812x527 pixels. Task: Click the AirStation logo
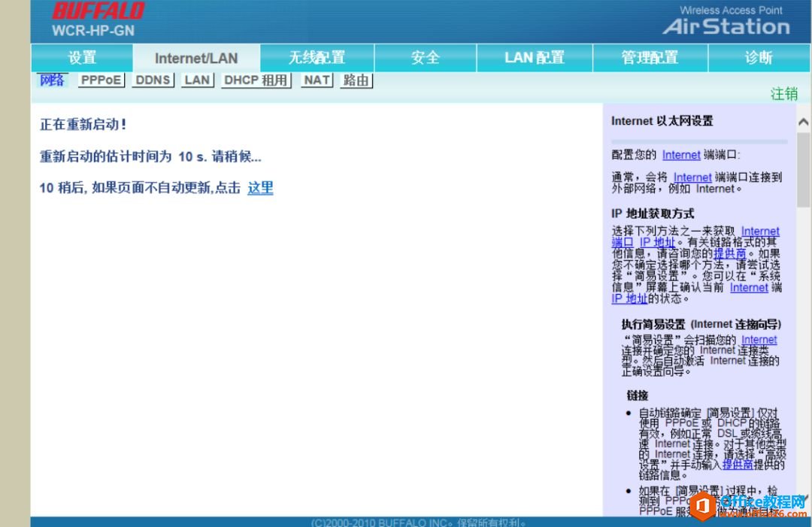726,26
